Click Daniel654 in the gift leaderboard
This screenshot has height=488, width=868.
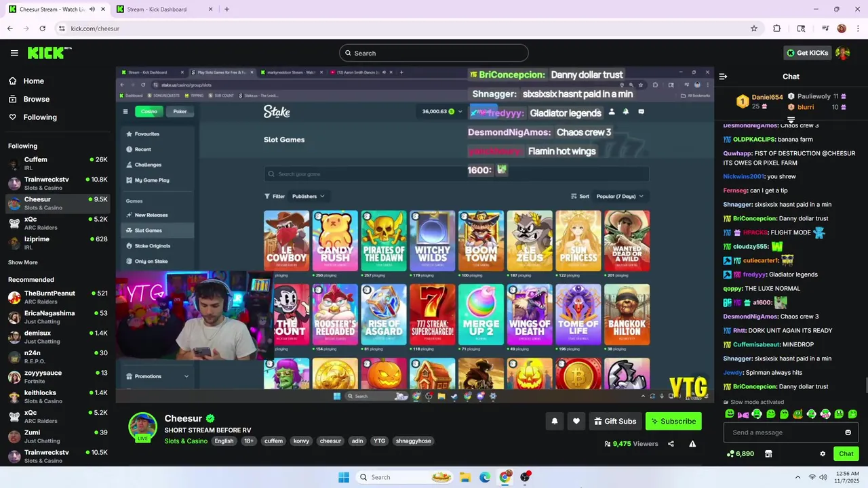click(x=767, y=98)
